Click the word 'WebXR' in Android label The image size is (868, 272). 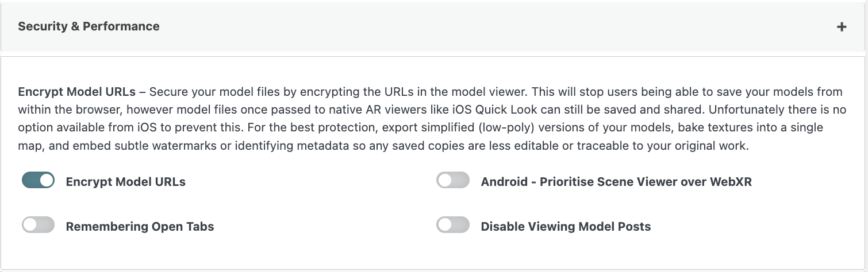[x=731, y=182]
